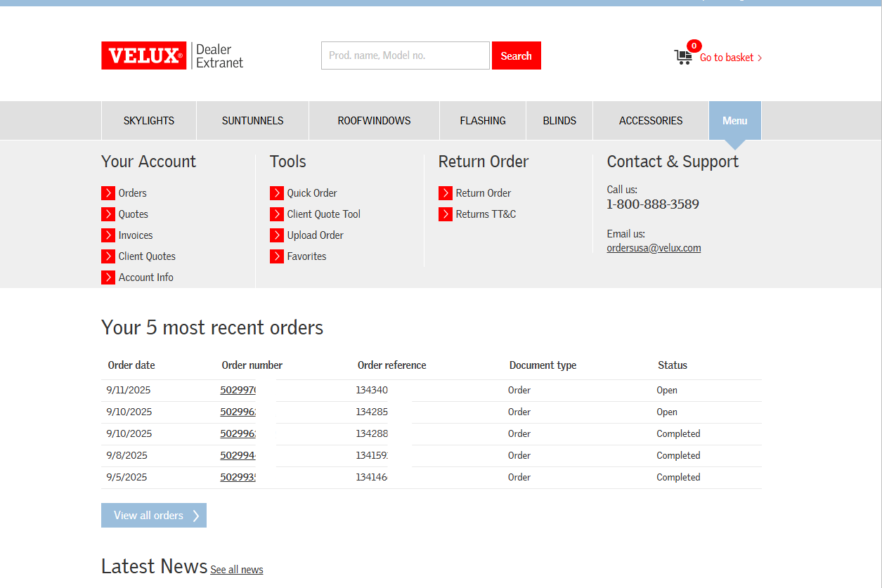Open the Quotes link
The width and height of the screenshot is (882, 588).
(x=134, y=214)
